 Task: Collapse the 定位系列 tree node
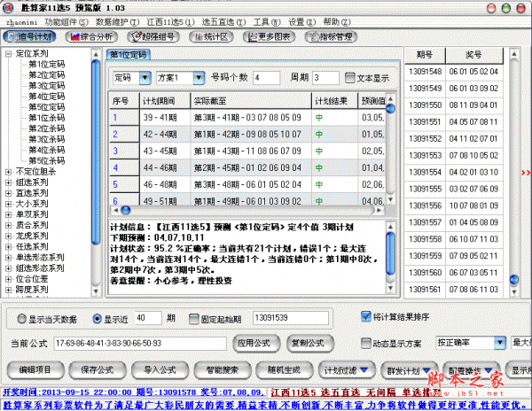[9, 53]
